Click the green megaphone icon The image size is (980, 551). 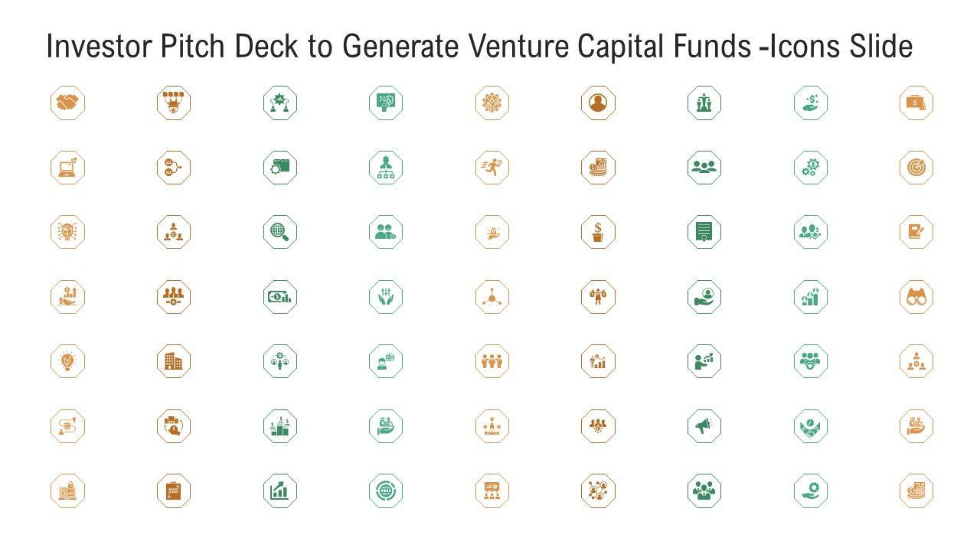[704, 425]
